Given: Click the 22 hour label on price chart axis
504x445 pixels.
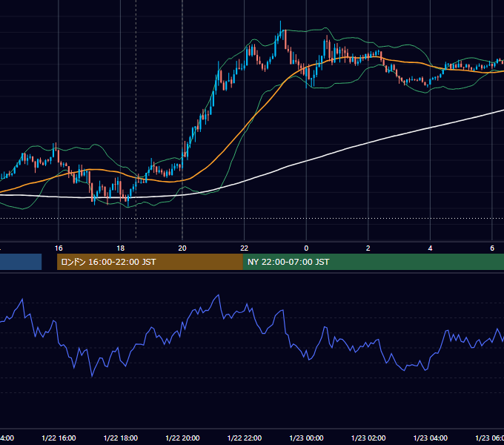Looking at the screenshot, I should (x=245, y=248).
